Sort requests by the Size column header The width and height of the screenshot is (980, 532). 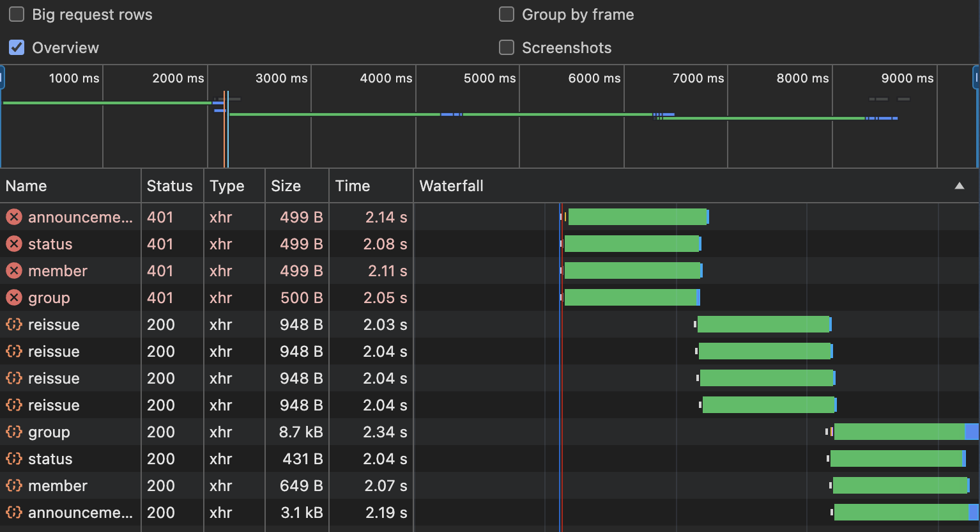click(x=286, y=186)
